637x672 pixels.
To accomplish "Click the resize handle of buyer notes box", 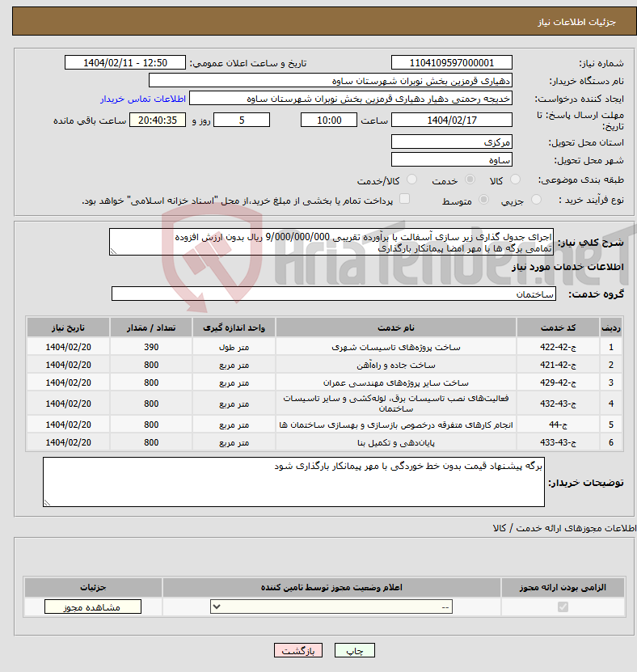I will (47, 502).
